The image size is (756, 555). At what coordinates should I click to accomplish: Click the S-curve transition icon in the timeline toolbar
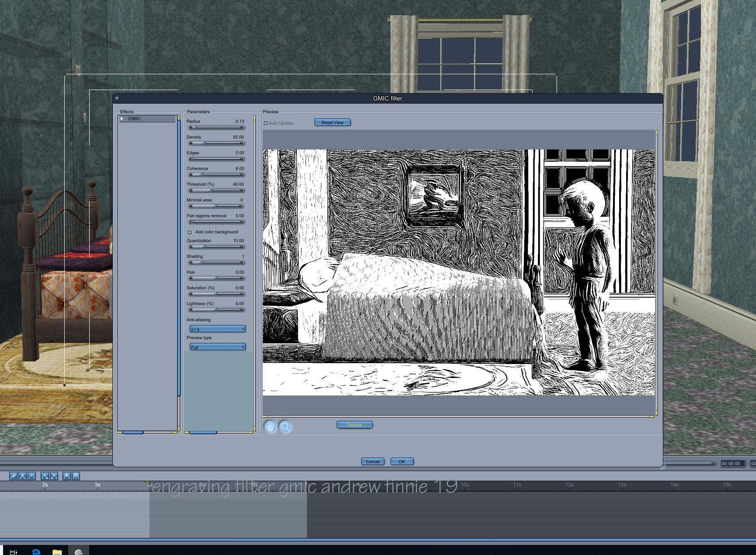[14, 476]
